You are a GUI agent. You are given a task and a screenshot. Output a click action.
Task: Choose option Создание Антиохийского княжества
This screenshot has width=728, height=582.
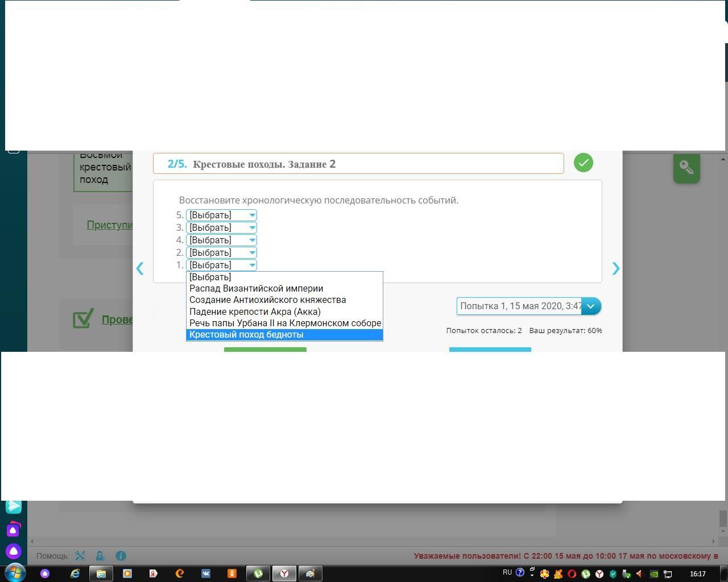[x=284, y=300]
